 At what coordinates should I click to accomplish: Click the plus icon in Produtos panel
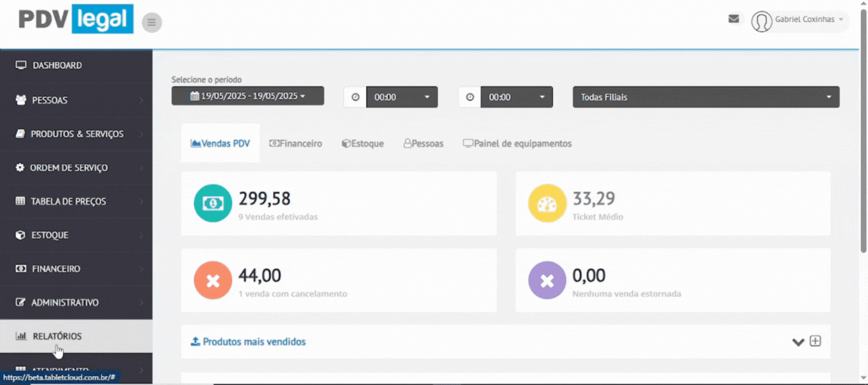click(x=815, y=341)
